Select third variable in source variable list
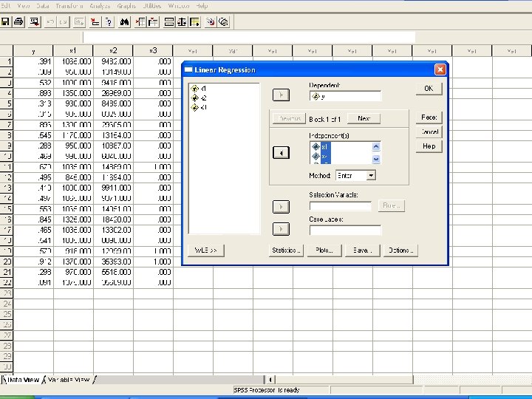 pyautogui.click(x=199, y=108)
